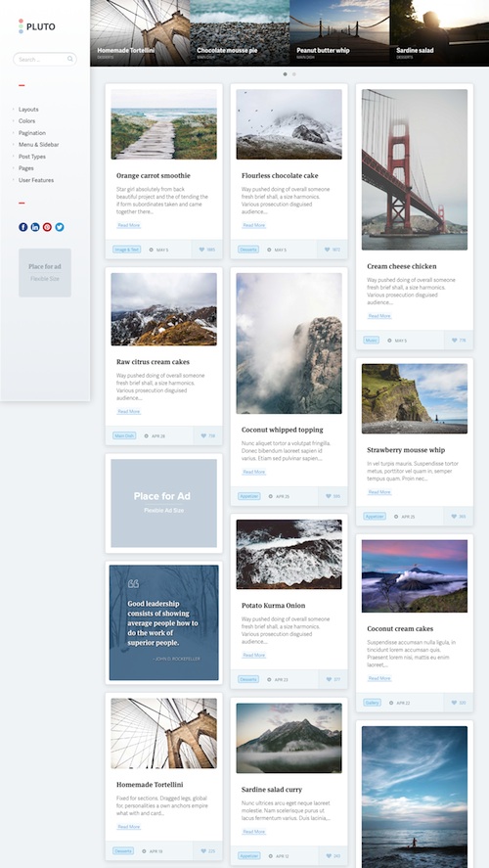Image resolution: width=489 pixels, height=868 pixels.
Task: Expand the Layouts menu item
Action: tap(28, 110)
